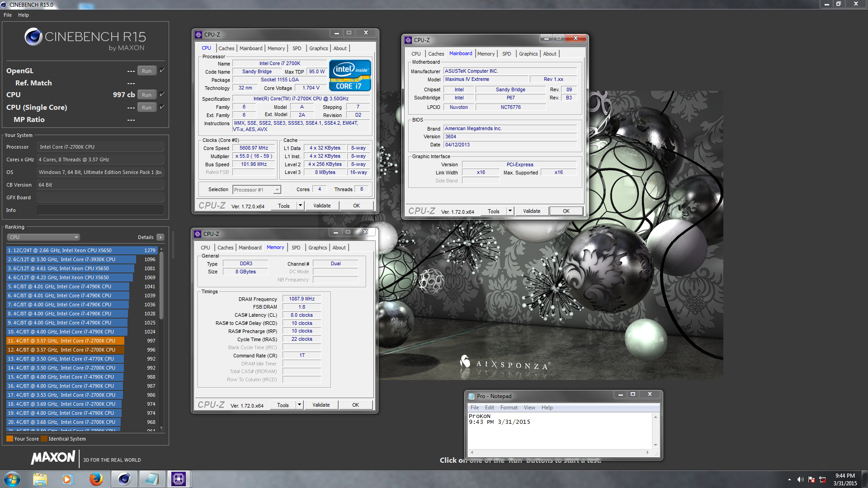Click Validate in the CPU tab CPU-Z window
The height and width of the screenshot is (488, 868).
tap(322, 206)
